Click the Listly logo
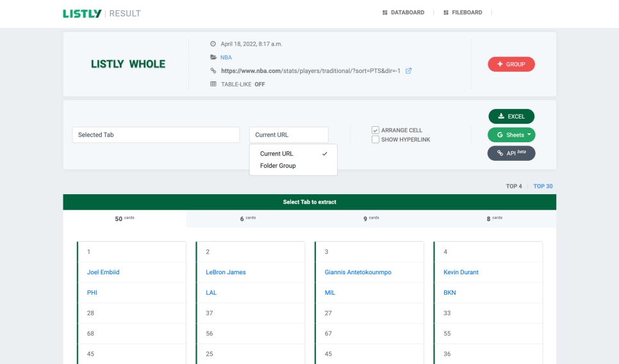Viewport: 619px width, 364px height. point(82,13)
